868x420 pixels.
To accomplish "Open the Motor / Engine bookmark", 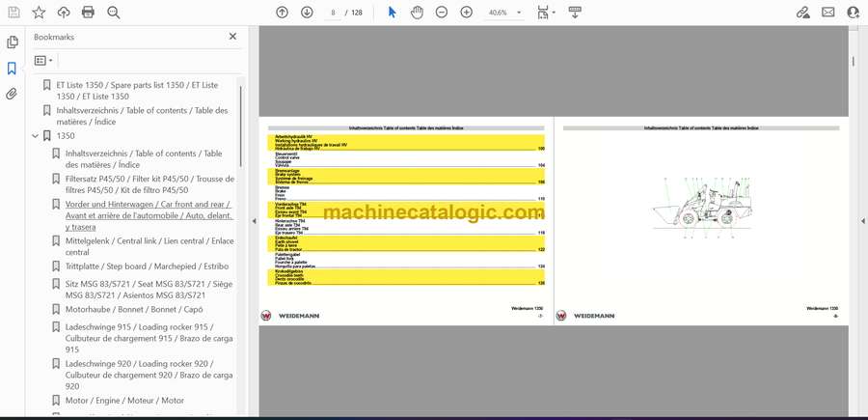I will point(124,400).
